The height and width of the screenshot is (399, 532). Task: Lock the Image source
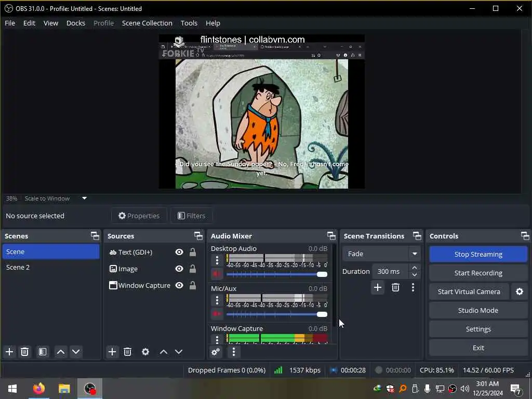click(x=193, y=269)
